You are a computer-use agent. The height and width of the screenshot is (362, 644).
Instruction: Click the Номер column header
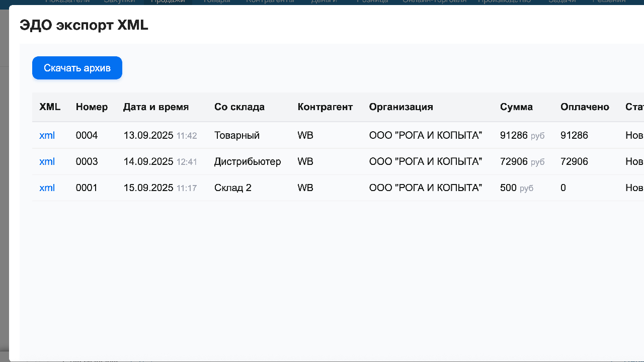pos(92,107)
